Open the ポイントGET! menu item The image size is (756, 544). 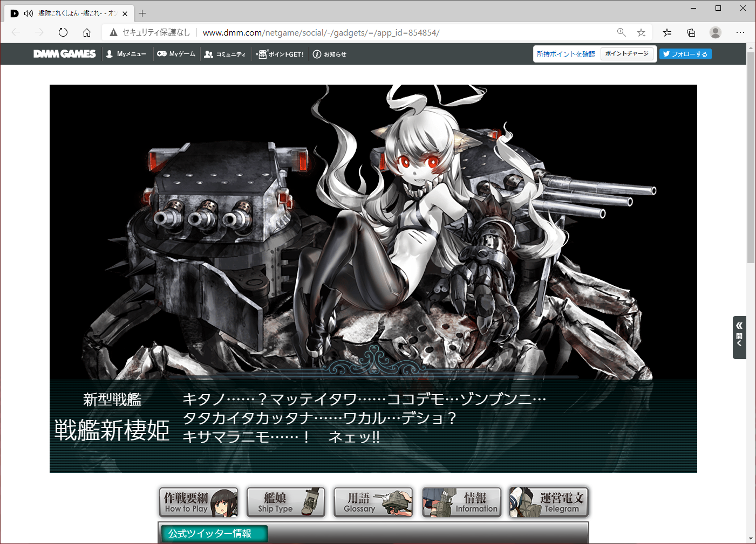tap(280, 54)
